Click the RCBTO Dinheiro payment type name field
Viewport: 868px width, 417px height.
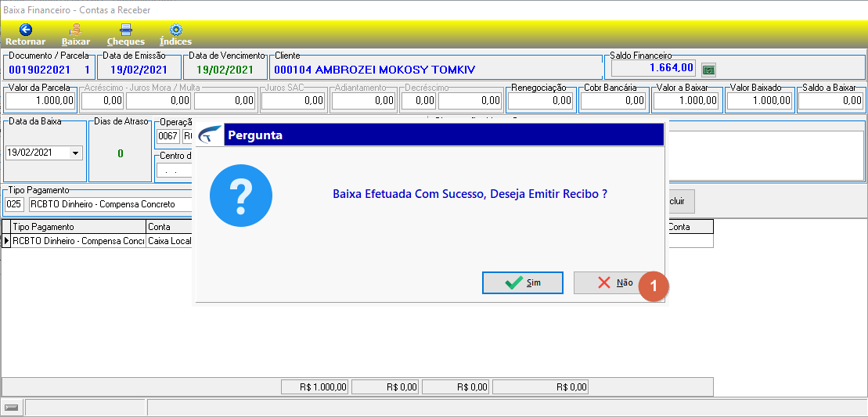pos(110,204)
